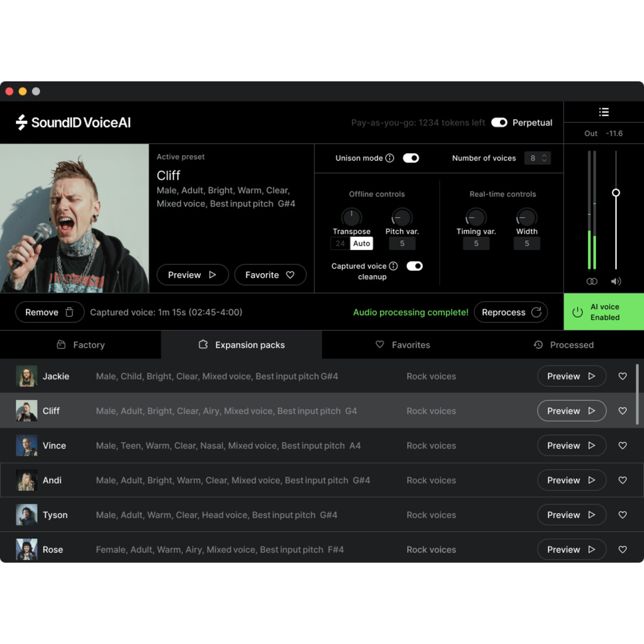Select the Cliff row thumbnail
This screenshot has height=644, width=644.
tap(26, 411)
